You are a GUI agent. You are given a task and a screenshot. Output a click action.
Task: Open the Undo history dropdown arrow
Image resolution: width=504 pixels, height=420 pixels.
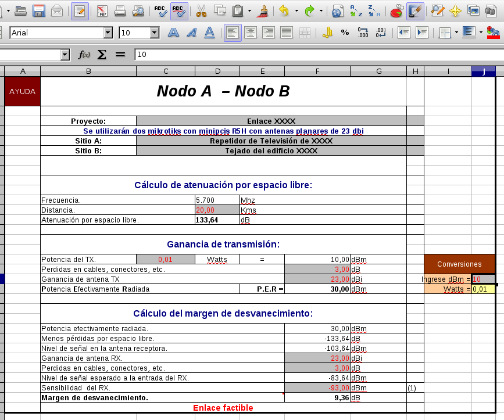point(296,11)
